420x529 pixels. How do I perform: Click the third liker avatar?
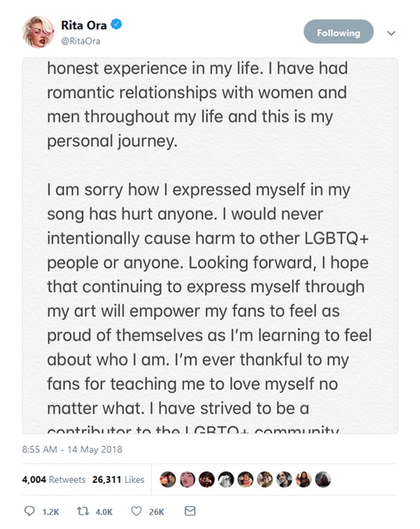click(206, 480)
